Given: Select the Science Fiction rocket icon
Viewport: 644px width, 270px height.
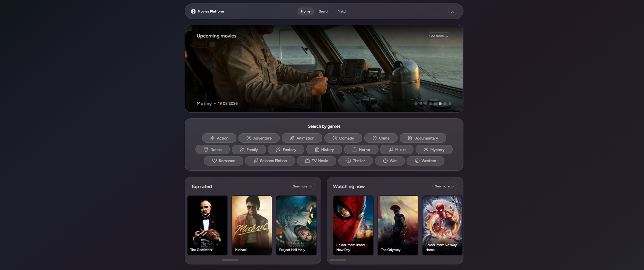Looking at the screenshot, I should click(256, 161).
